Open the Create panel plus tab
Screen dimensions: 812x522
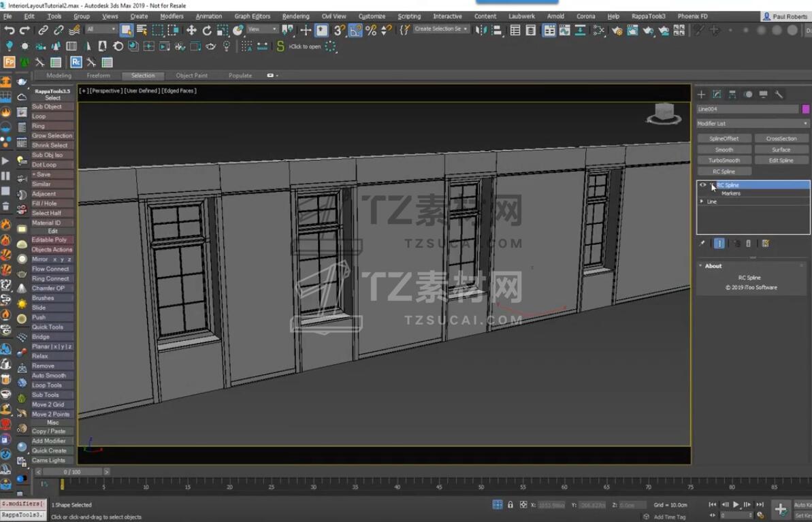tap(701, 95)
